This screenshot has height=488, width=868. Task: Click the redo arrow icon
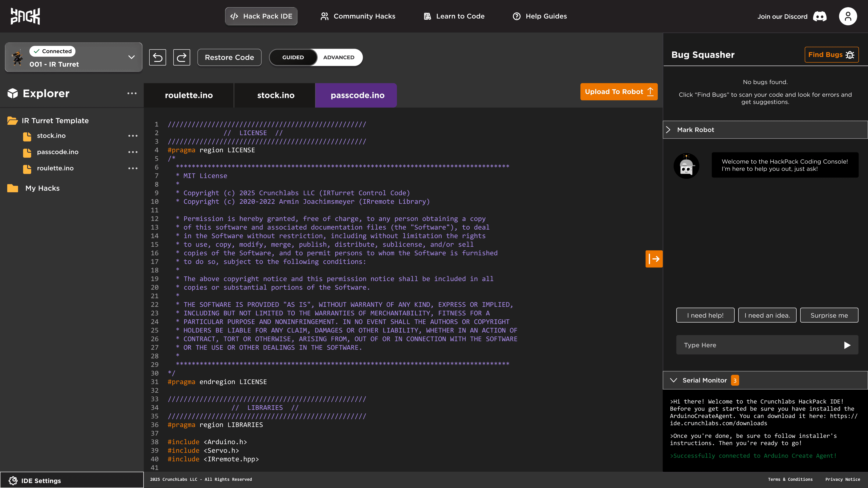pos(182,57)
